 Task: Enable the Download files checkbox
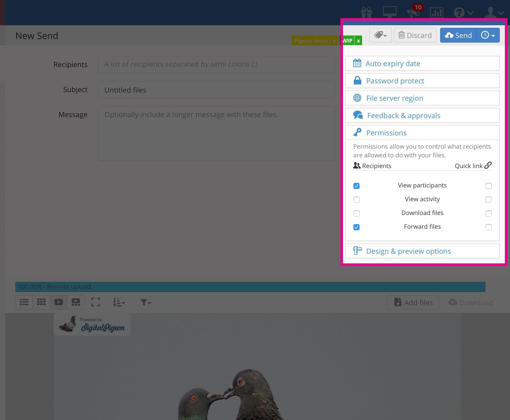pos(356,213)
